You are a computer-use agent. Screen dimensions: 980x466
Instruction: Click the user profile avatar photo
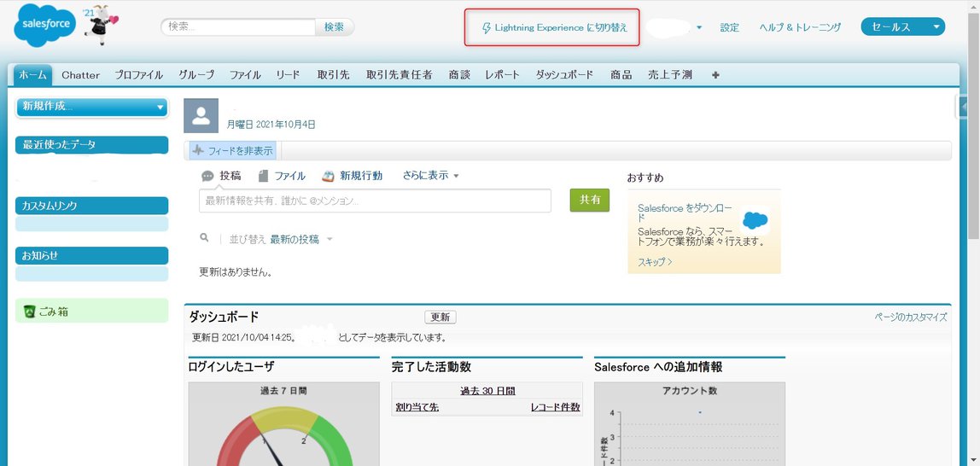tap(201, 115)
